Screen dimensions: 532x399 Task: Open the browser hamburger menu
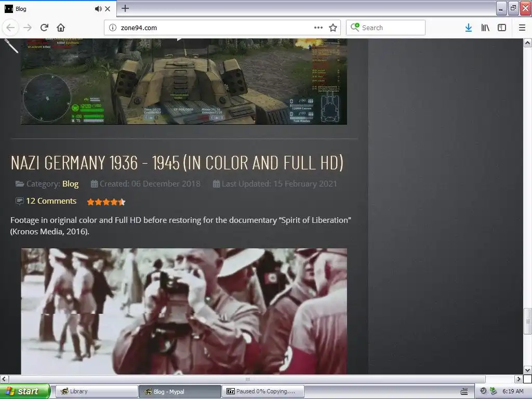tap(522, 28)
